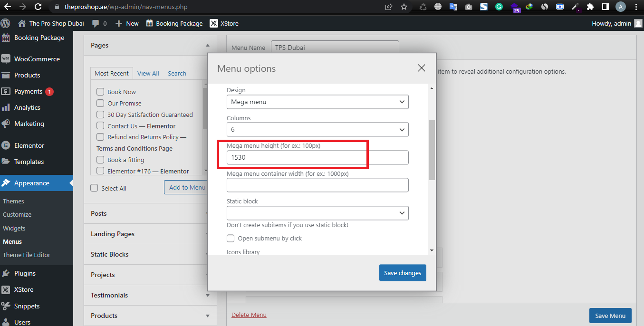
Task: Select the Most Recent tab
Action: click(x=112, y=73)
